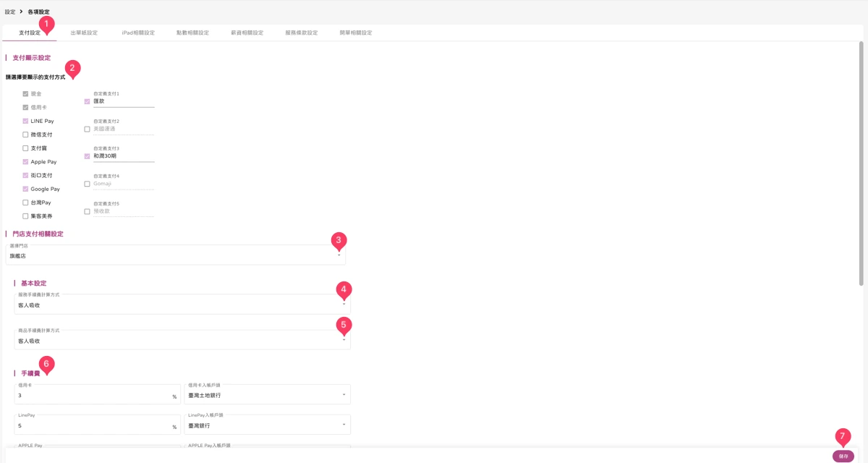Go to 設定 in the breadcrumb
The height and width of the screenshot is (463, 868).
10,12
